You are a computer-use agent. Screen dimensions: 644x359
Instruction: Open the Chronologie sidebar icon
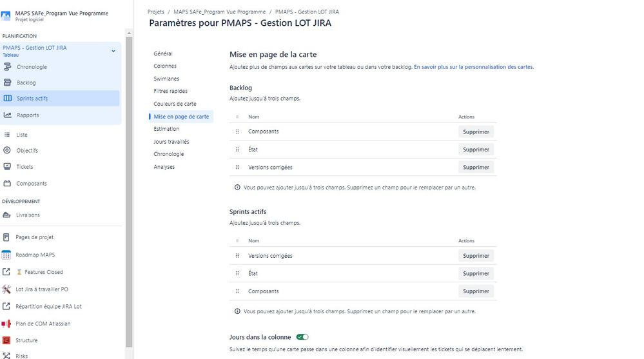tap(8, 67)
